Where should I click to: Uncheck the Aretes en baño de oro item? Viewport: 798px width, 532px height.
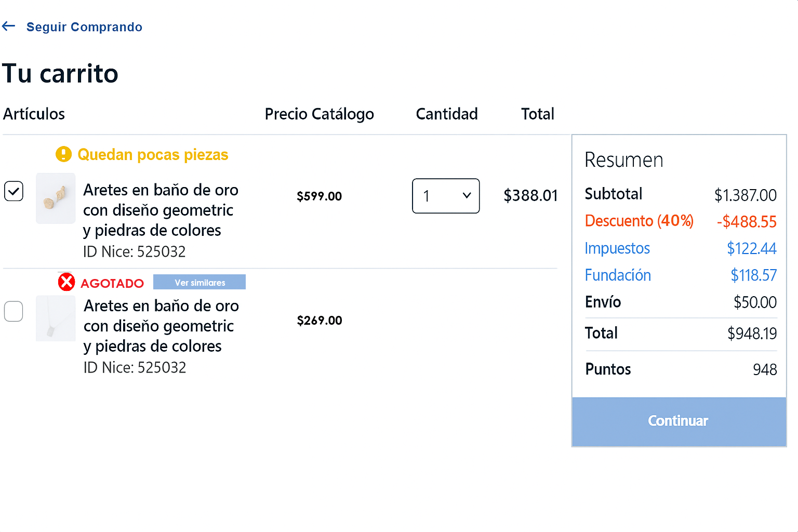coord(14,191)
